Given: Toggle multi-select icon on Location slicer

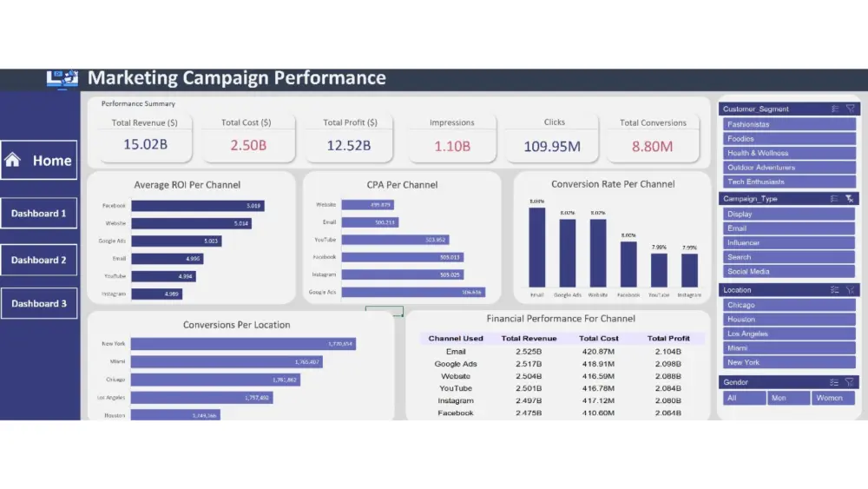Looking at the screenshot, I should point(835,290).
